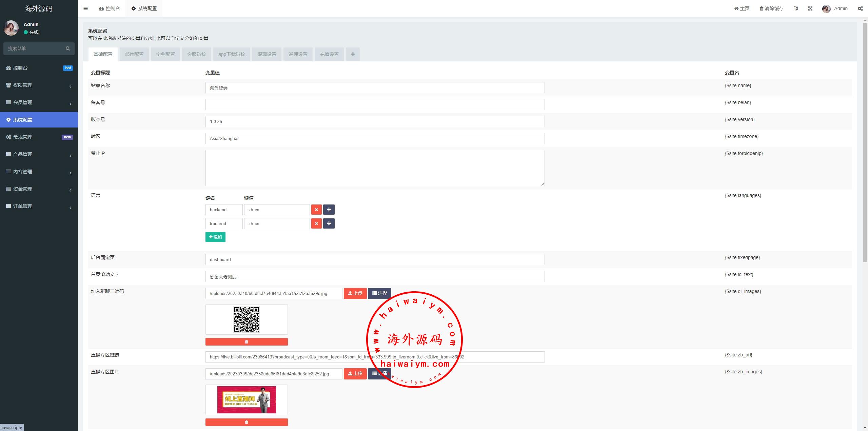Click the QR code thumbnail preview
Screen dimensions: 868x431
point(246,319)
